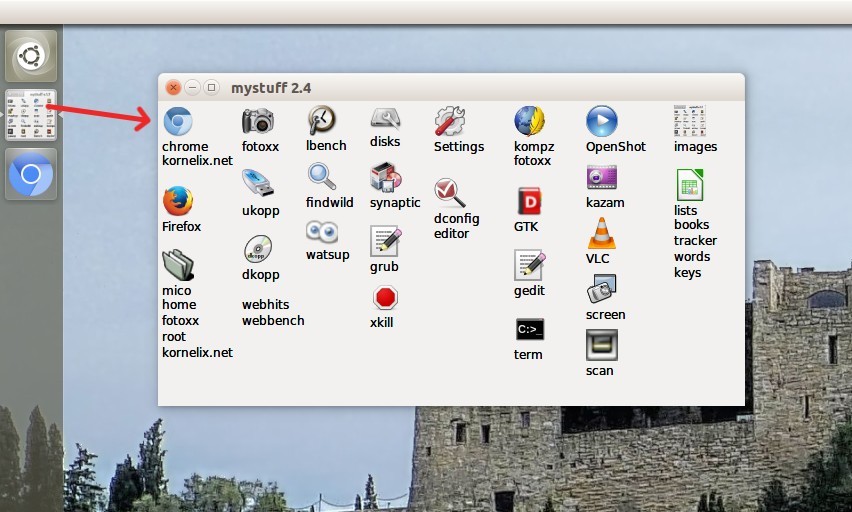The height and width of the screenshot is (512, 852).
Task: Click the 'root' text entry
Action: click(174, 337)
